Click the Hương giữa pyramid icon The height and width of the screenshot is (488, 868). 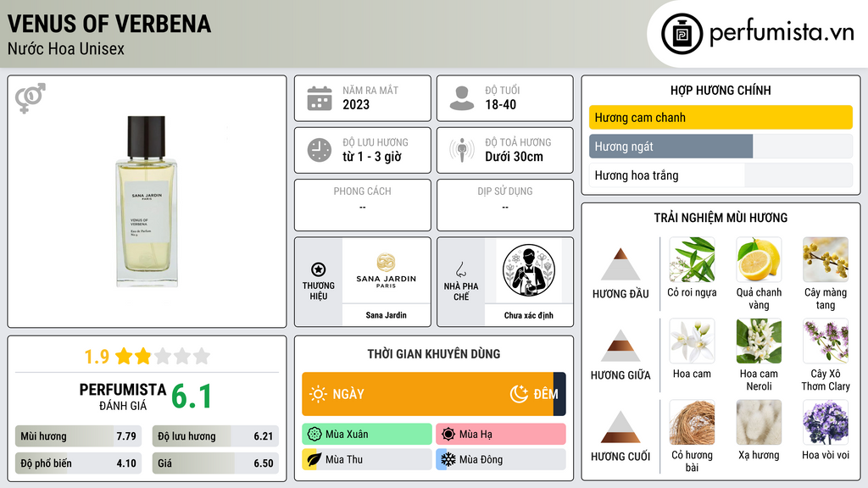click(620, 346)
